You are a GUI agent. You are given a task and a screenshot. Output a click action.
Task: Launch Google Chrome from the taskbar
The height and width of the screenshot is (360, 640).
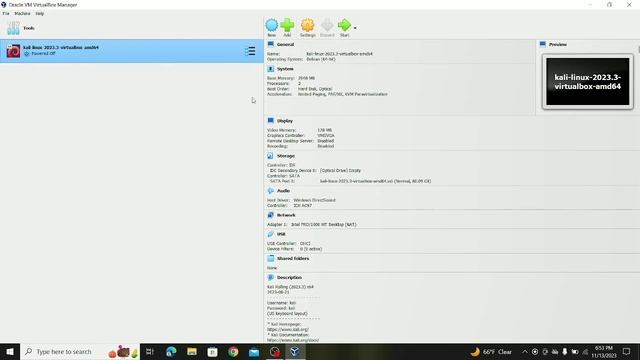[x=233, y=351]
